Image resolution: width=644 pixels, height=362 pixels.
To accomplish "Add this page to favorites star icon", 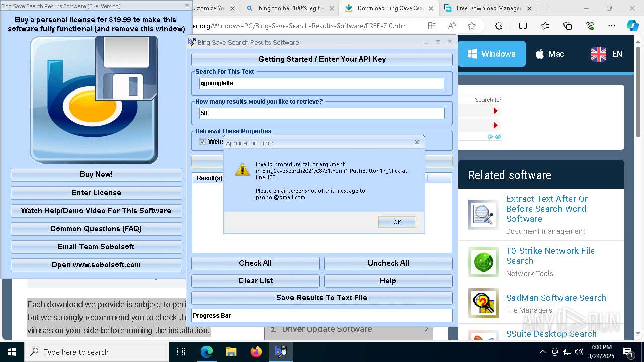I will pos(472,26).
